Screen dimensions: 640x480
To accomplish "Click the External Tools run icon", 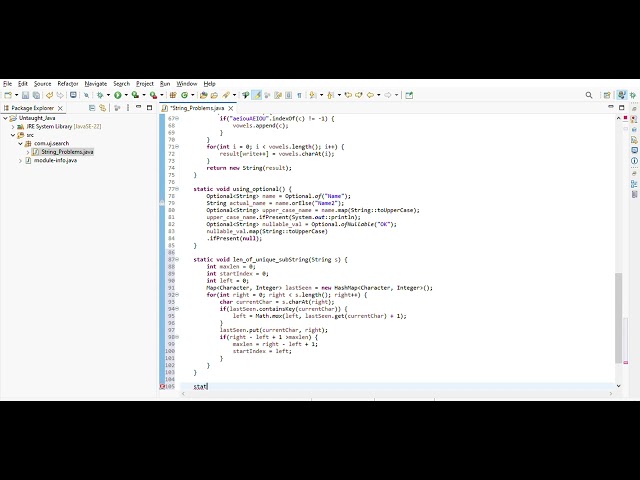I will click(153, 95).
